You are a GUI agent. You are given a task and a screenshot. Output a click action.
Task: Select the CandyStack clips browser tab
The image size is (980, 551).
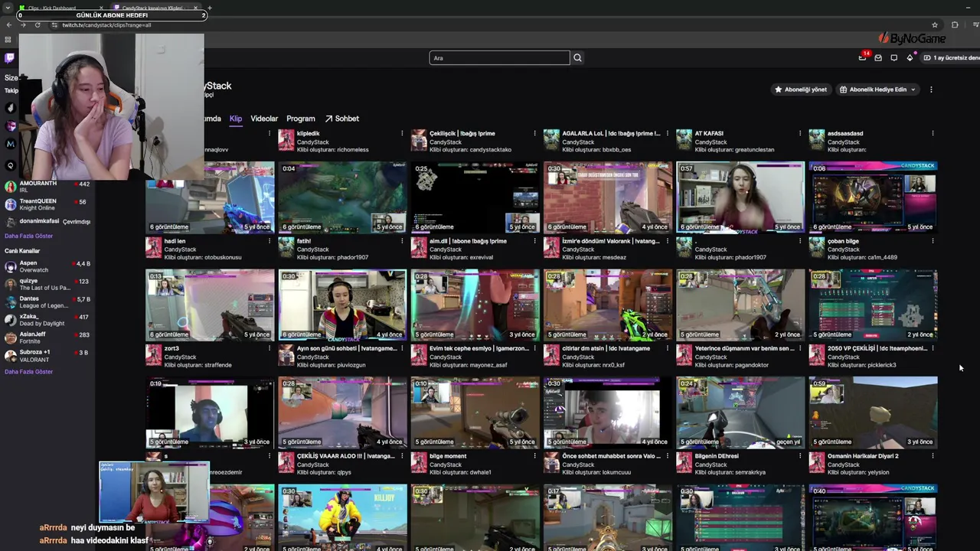[156, 8]
